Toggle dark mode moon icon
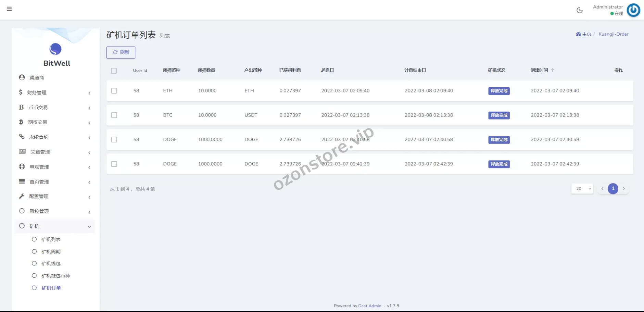Image resolution: width=644 pixels, height=312 pixels. (579, 10)
